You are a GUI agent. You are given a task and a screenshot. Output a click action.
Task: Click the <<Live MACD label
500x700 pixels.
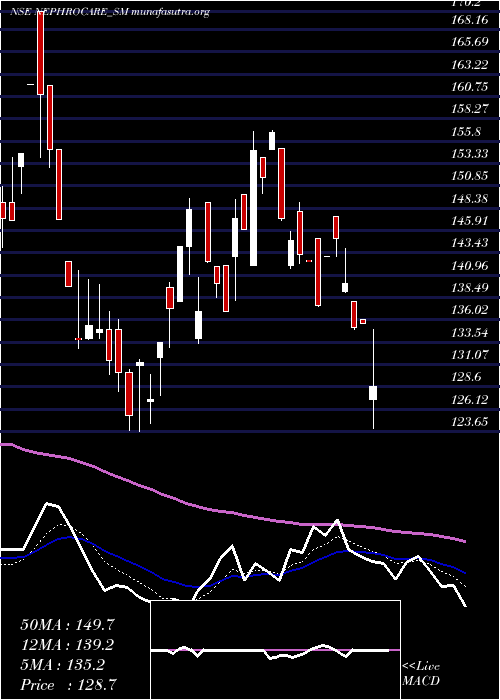(421, 674)
